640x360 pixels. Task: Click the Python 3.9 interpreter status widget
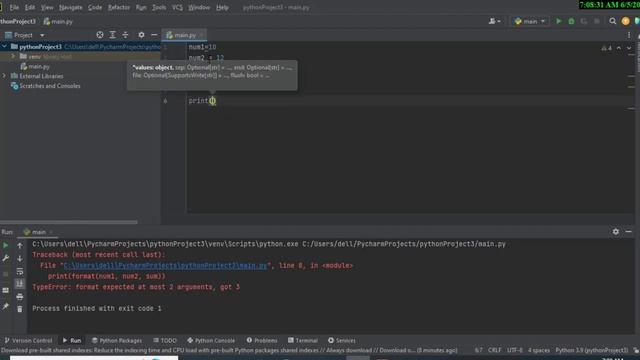[591, 350]
